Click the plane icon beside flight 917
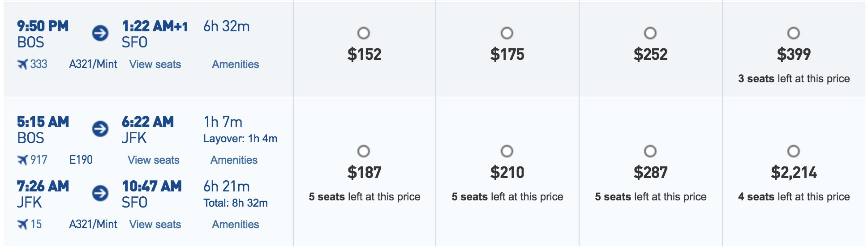This screenshot has height=246, width=868. [x=22, y=160]
